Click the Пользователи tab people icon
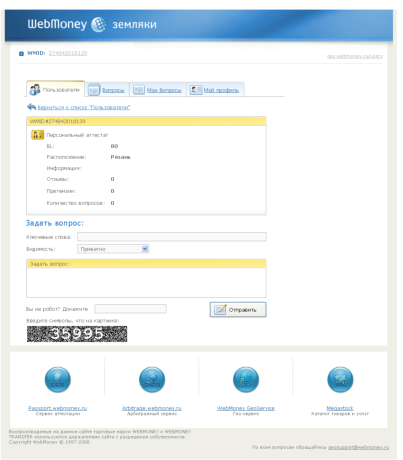The height and width of the screenshot is (460, 403). [x=35, y=90]
